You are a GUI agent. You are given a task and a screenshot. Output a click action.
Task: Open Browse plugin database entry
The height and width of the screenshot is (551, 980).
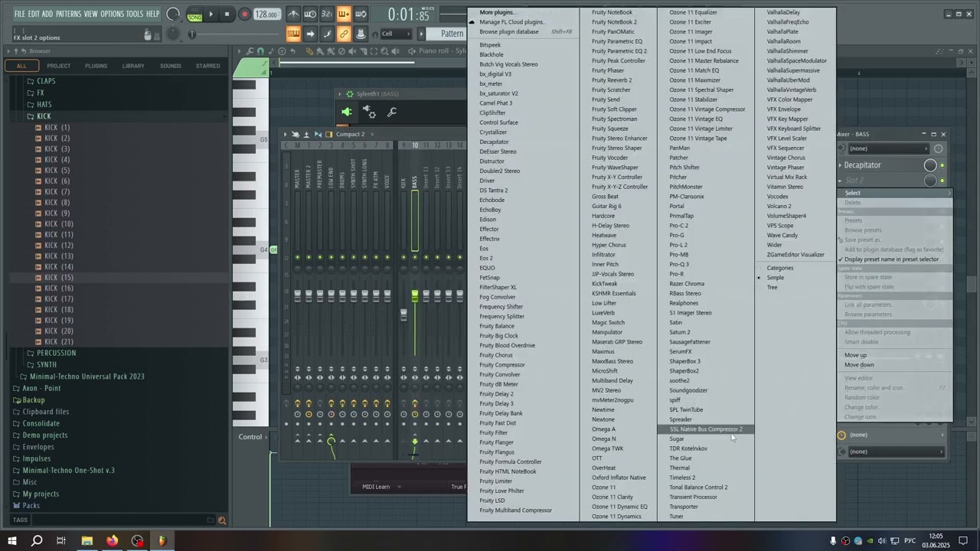509,32
